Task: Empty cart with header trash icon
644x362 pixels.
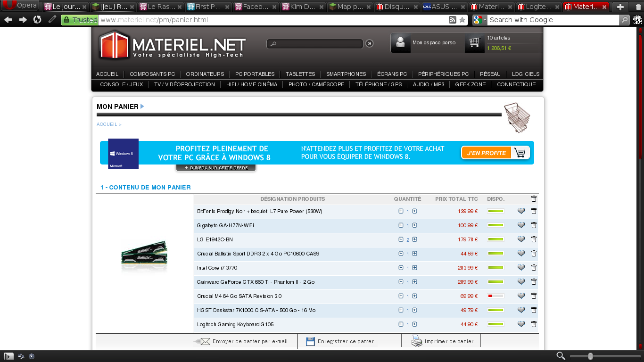Action: coord(534,199)
